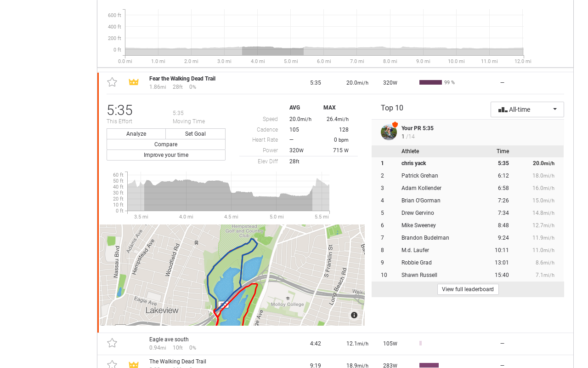Click the 99% power progress bar

tap(430, 82)
